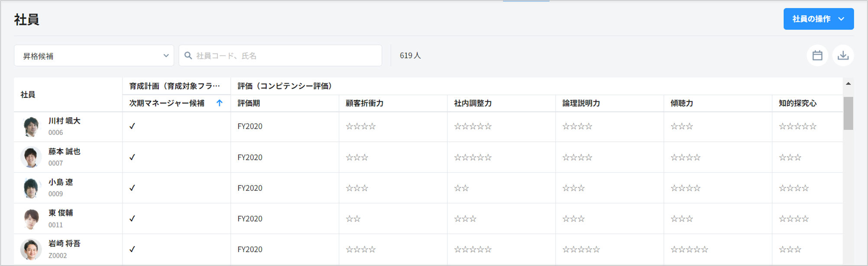The image size is (868, 266).
Task: Open employee name 小島 遼
Action: tap(61, 183)
